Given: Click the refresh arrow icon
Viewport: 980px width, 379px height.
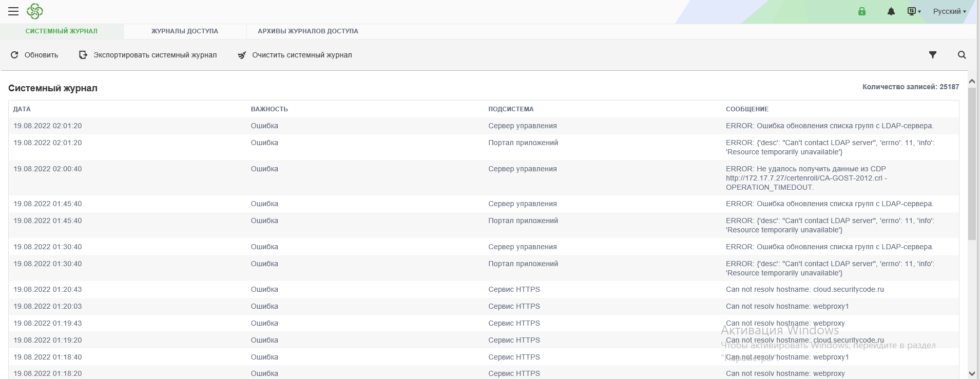Looking at the screenshot, I should coord(14,55).
